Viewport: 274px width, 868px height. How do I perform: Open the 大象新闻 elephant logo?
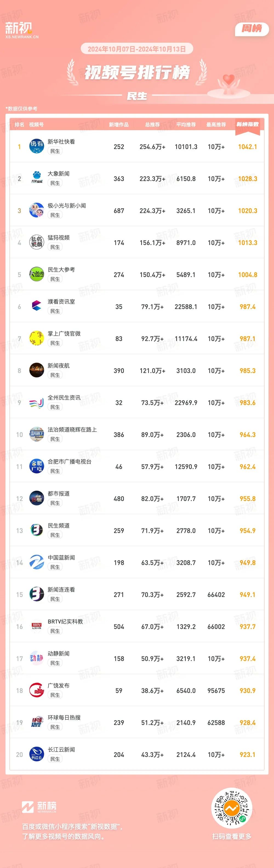(36, 178)
